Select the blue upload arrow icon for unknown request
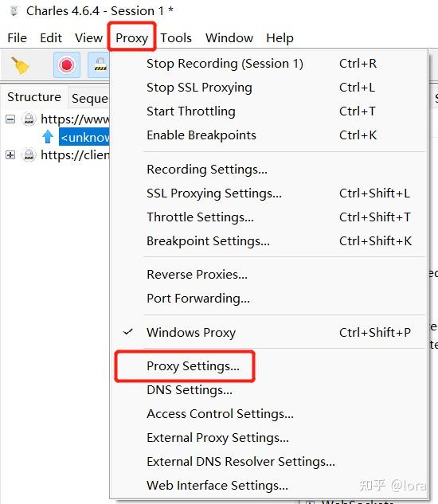438x504 pixels. tap(48, 137)
